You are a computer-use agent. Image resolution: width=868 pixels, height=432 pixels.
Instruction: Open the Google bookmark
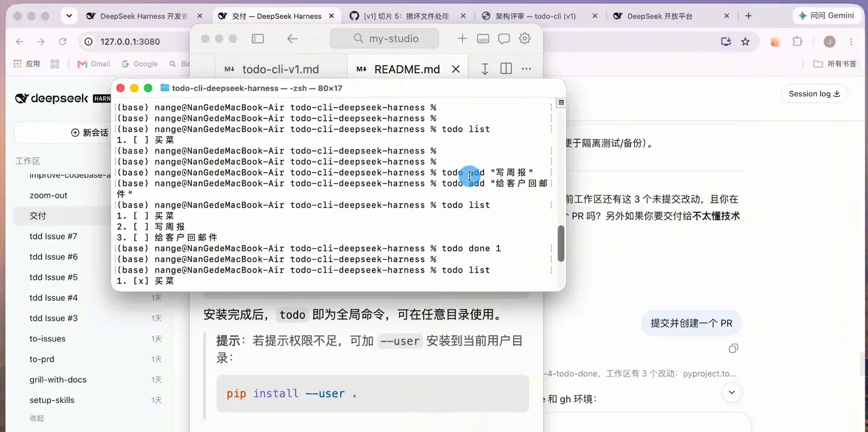click(140, 63)
